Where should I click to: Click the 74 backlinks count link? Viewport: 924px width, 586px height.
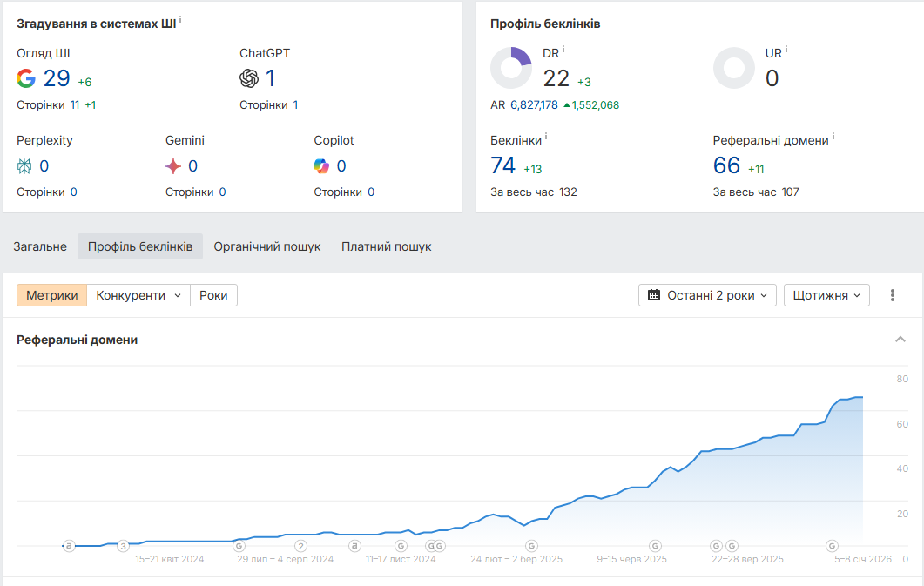tap(503, 165)
